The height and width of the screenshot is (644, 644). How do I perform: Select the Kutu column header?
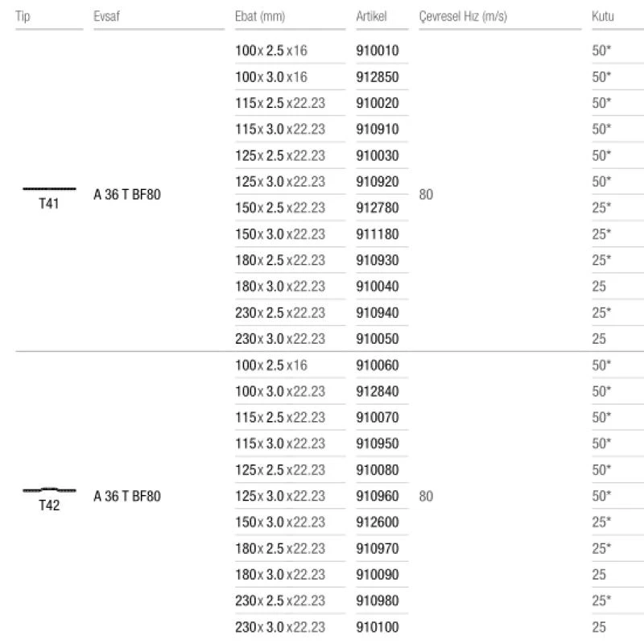(603, 16)
